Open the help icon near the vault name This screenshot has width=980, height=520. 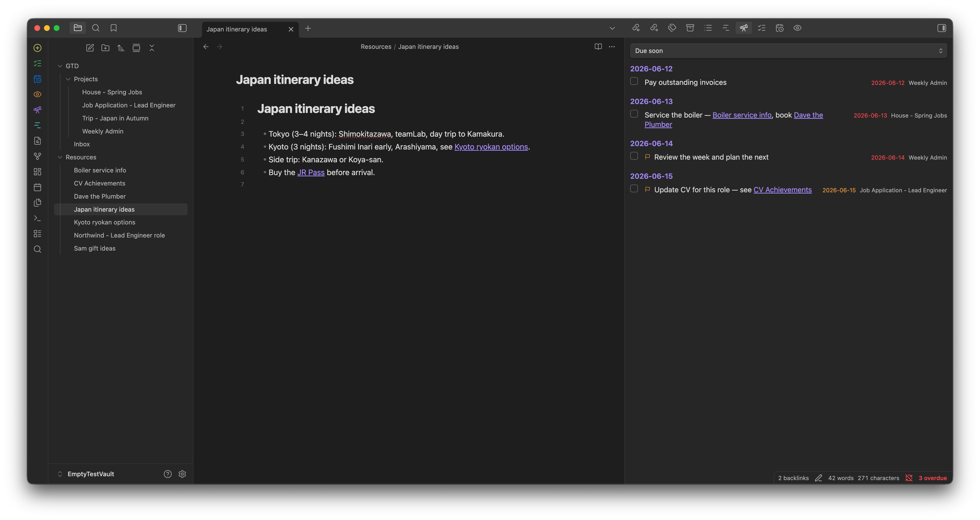[x=168, y=474]
